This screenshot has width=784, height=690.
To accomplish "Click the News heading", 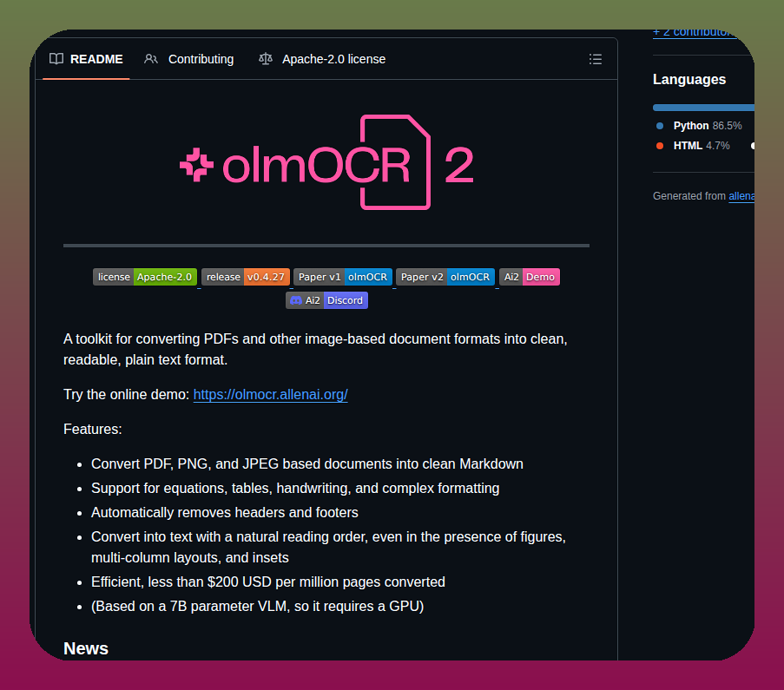I will click(86, 648).
